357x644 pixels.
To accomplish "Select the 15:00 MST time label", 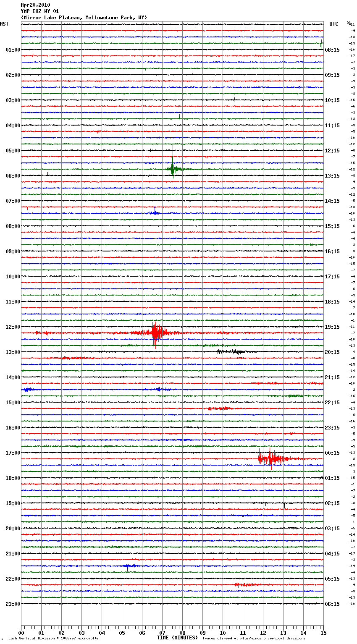I will 13,403.
